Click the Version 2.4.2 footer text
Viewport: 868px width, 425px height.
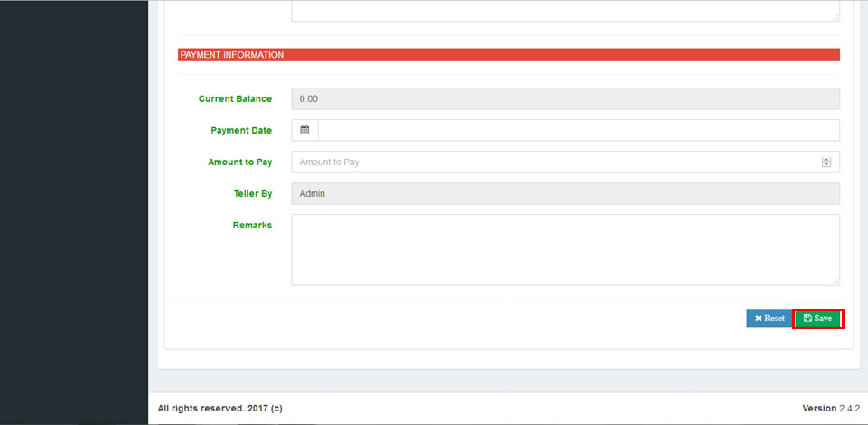click(x=831, y=409)
